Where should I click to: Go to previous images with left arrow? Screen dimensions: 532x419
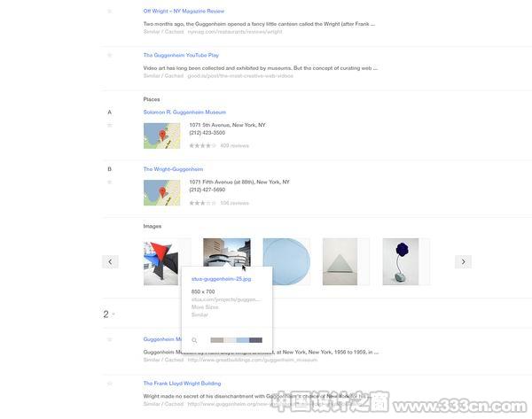pos(110,261)
